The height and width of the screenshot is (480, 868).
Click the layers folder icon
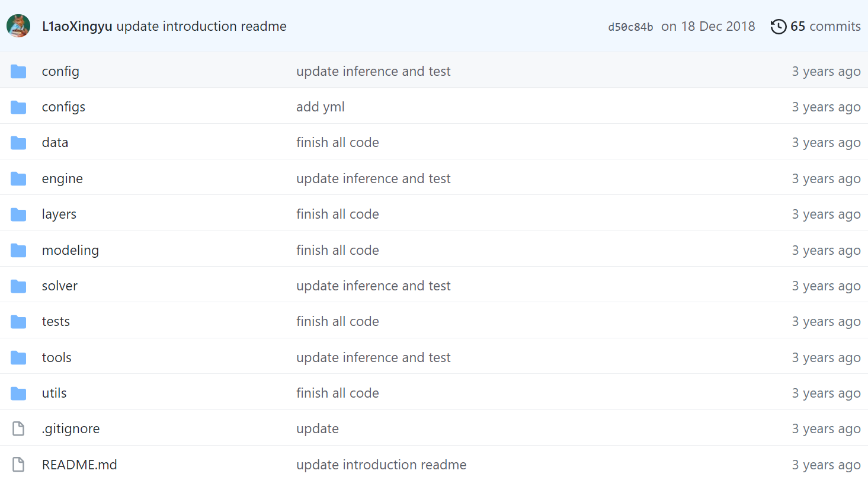click(18, 215)
